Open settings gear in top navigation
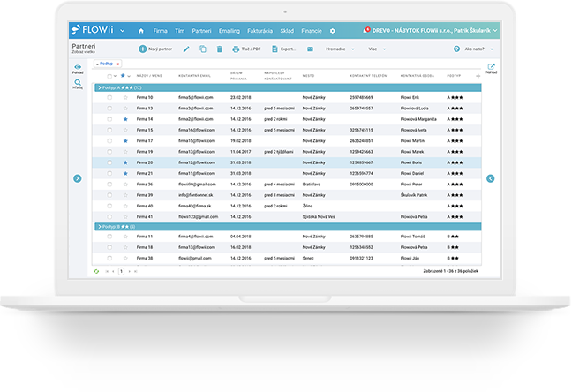Image resolution: width=572 pixels, height=392 pixels. [332, 31]
